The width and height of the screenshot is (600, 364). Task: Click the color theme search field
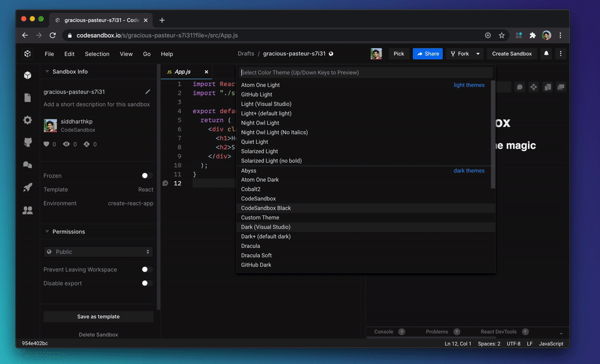(x=366, y=73)
